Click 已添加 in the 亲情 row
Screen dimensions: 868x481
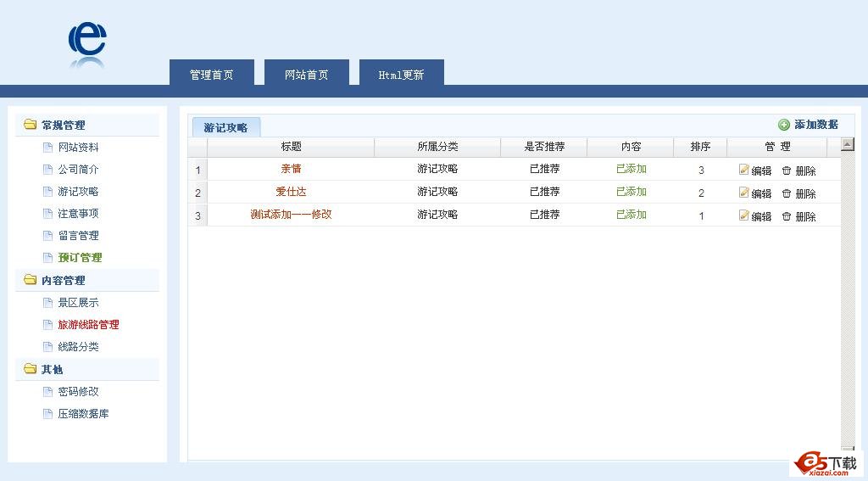631,169
